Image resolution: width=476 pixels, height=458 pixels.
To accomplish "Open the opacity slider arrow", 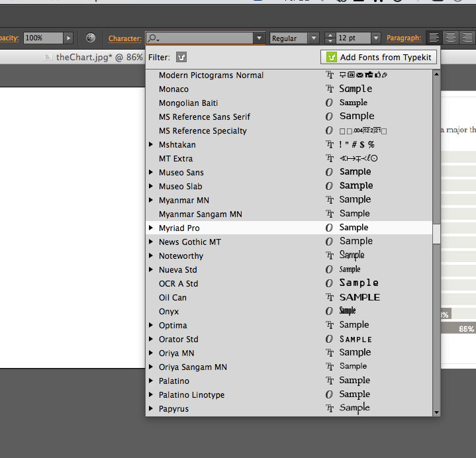I will [68, 38].
